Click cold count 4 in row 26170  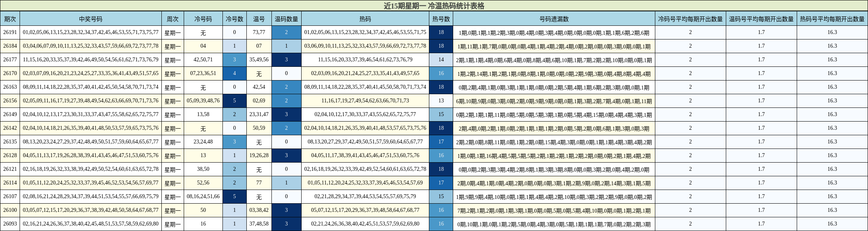tap(235, 73)
